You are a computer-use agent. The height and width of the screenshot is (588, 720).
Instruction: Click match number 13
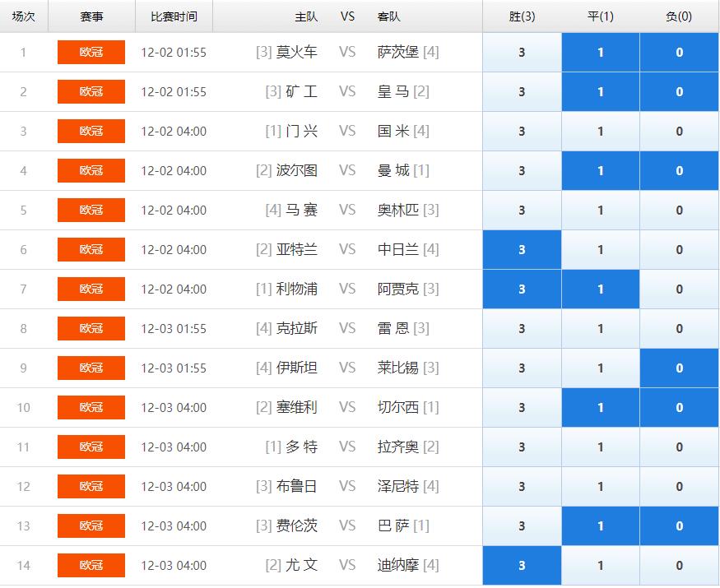23,526
